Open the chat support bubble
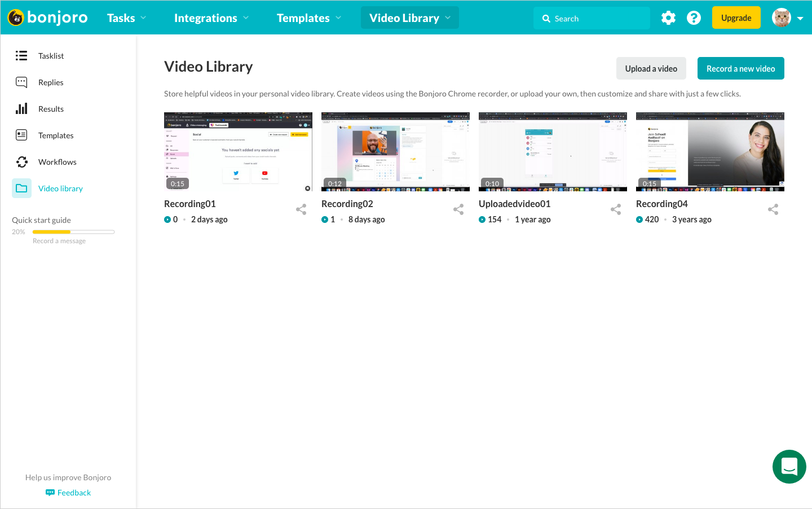Viewport: 812px width, 509px height. pyautogui.click(x=789, y=467)
